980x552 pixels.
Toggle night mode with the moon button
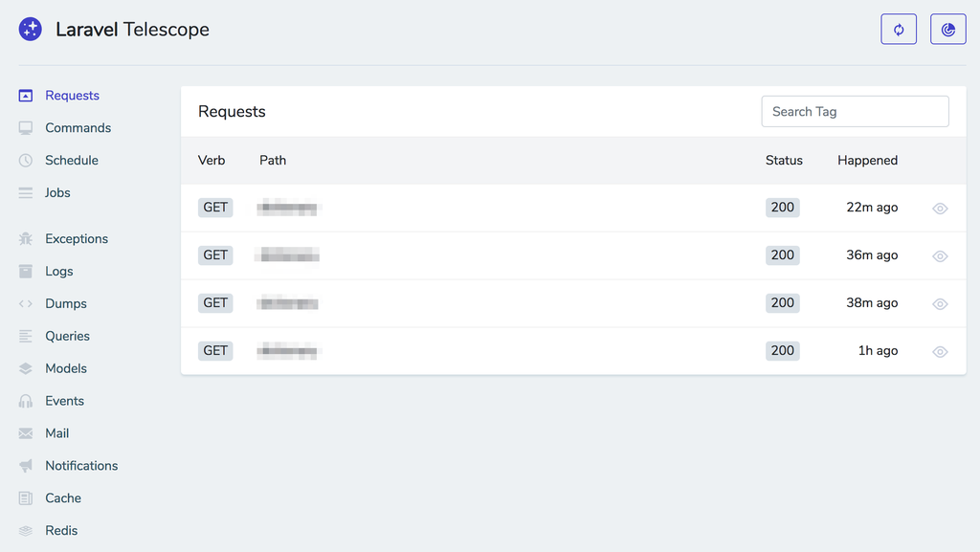948,30
